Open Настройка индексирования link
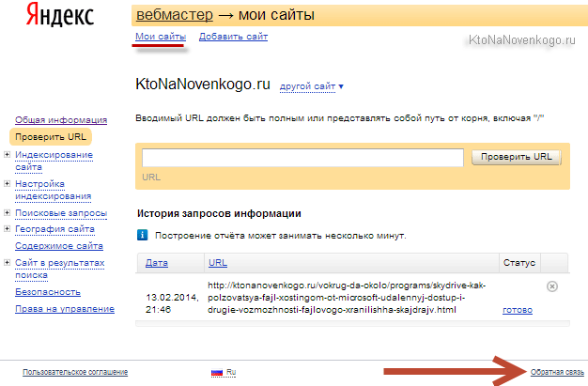Screen dimensions: 588x386 point(54,190)
